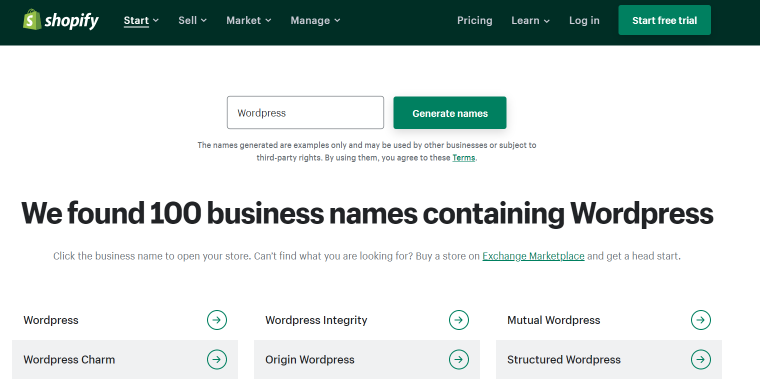Click the arrow icon beside Wordpress Charm
The image size is (760, 385).
217,359
